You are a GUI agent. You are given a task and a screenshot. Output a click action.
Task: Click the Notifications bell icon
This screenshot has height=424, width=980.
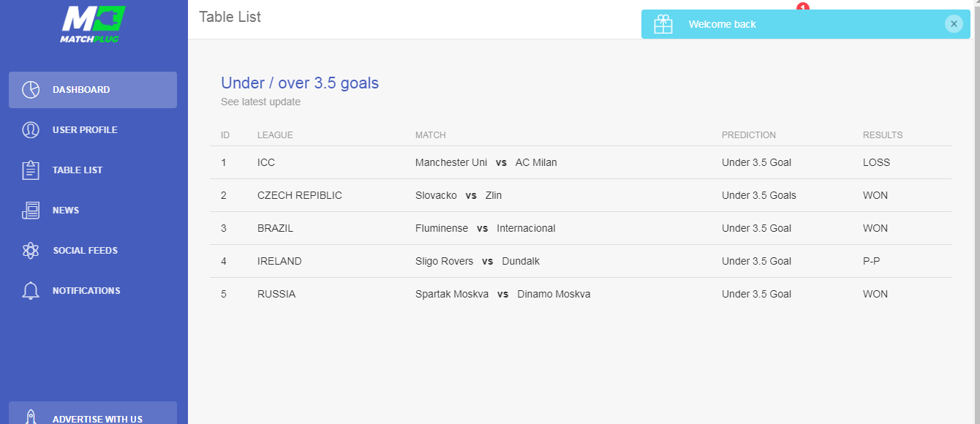point(31,291)
